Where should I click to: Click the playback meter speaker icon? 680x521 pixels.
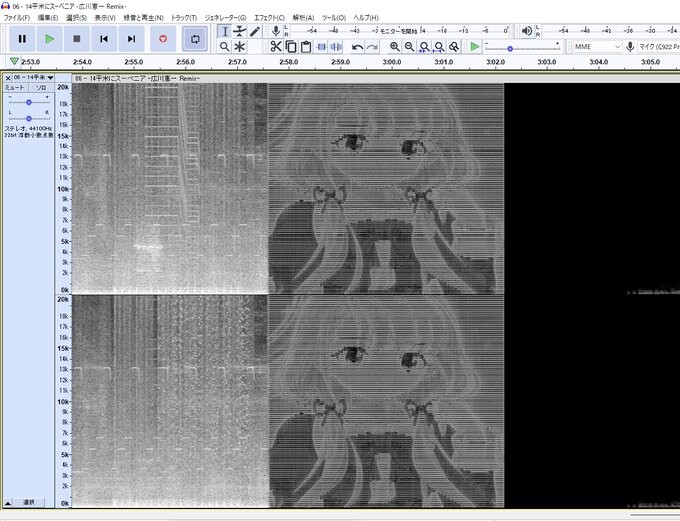(x=527, y=31)
